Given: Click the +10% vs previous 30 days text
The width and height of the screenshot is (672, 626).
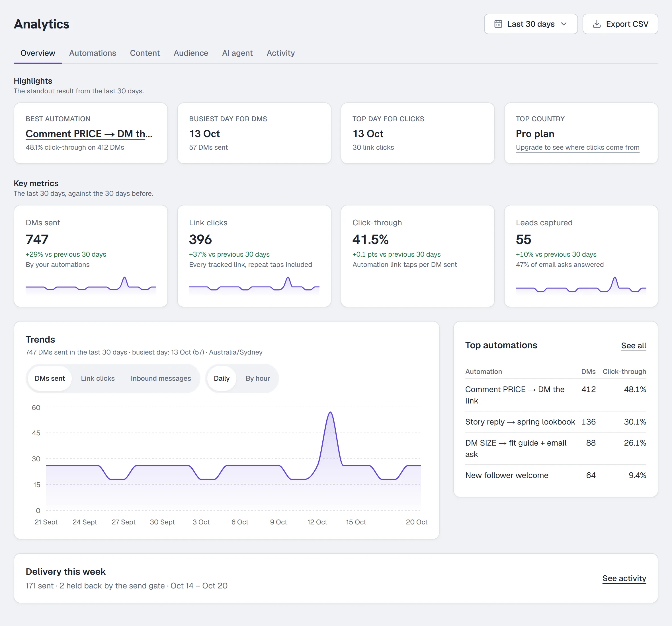Looking at the screenshot, I should click(556, 254).
